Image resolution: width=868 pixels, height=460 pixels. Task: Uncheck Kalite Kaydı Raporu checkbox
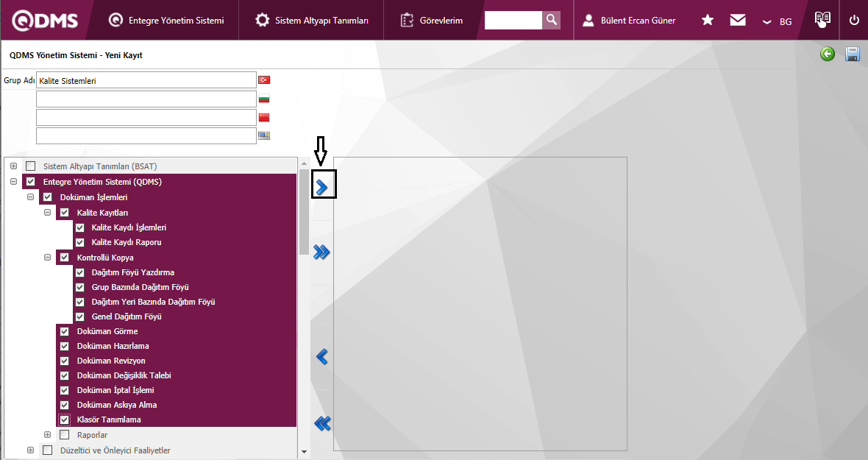pyautogui.click(x=79, y=242)
